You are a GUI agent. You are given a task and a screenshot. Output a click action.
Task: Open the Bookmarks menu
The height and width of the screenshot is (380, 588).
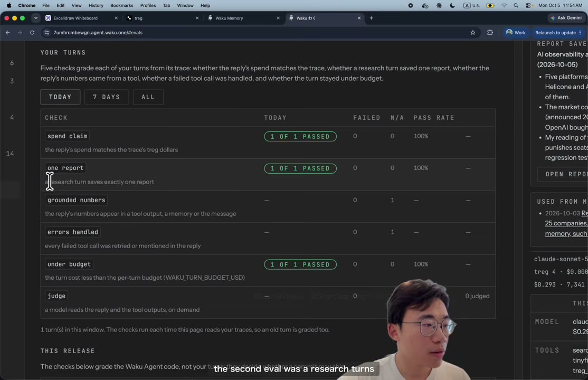(121, 6)
